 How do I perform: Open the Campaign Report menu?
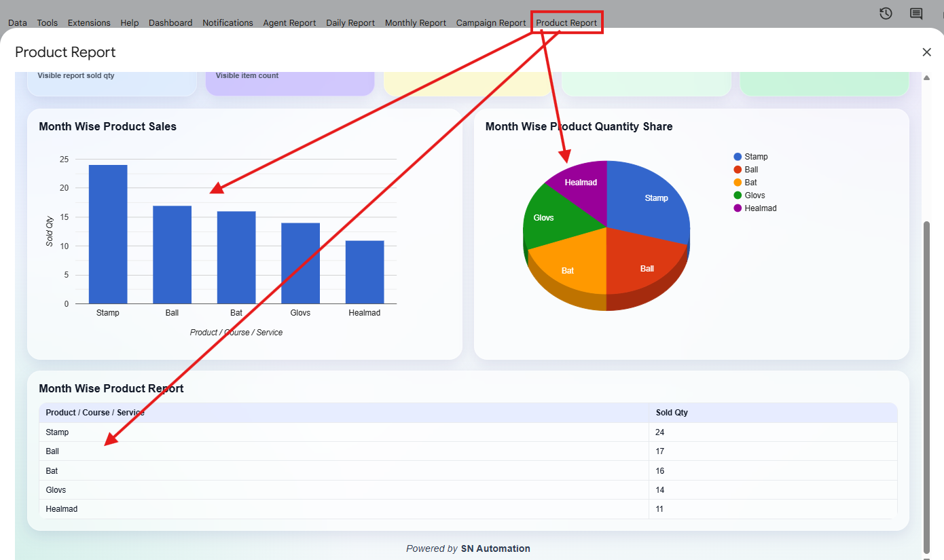[x=491, y=22]
